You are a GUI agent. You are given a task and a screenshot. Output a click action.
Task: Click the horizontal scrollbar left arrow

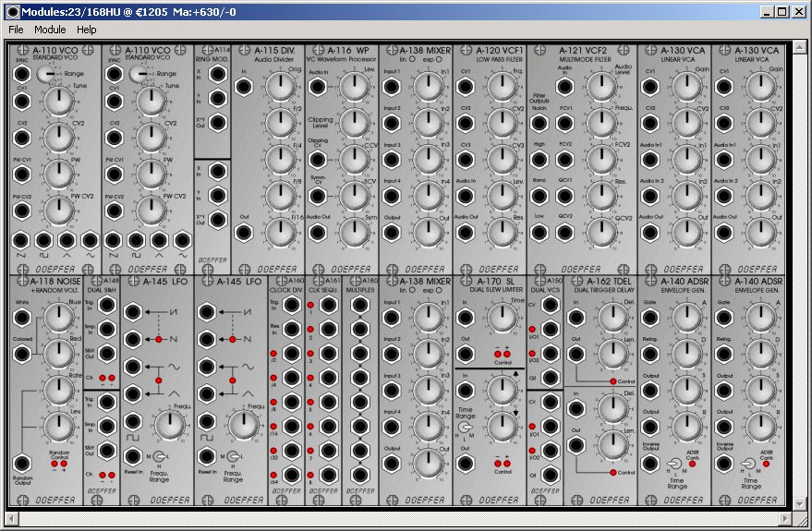11,517
